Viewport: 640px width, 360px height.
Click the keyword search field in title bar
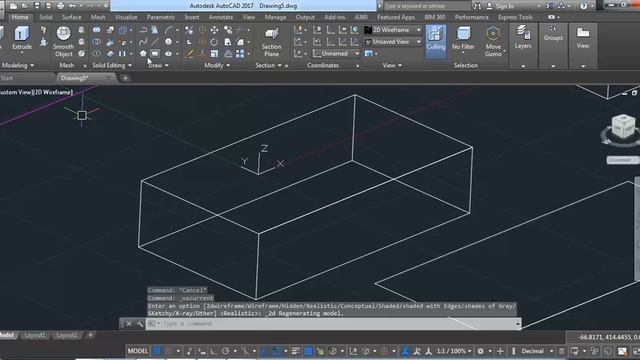[426, 6]
